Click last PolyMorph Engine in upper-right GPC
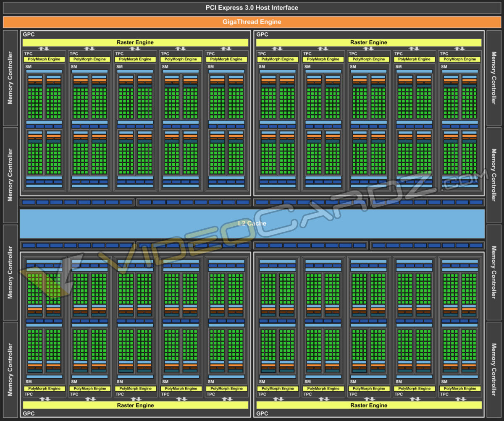Screen dimensions: 504x421 [460, 59]
